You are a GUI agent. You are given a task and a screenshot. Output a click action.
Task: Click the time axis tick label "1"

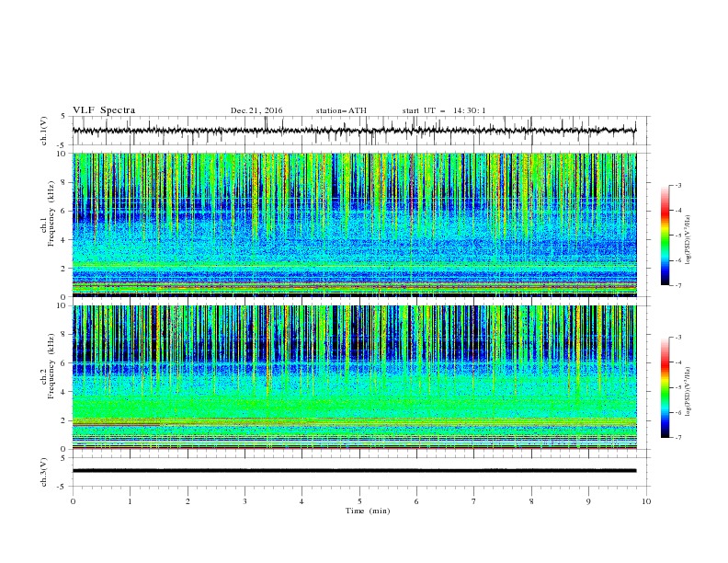click(x=130, y=501)
